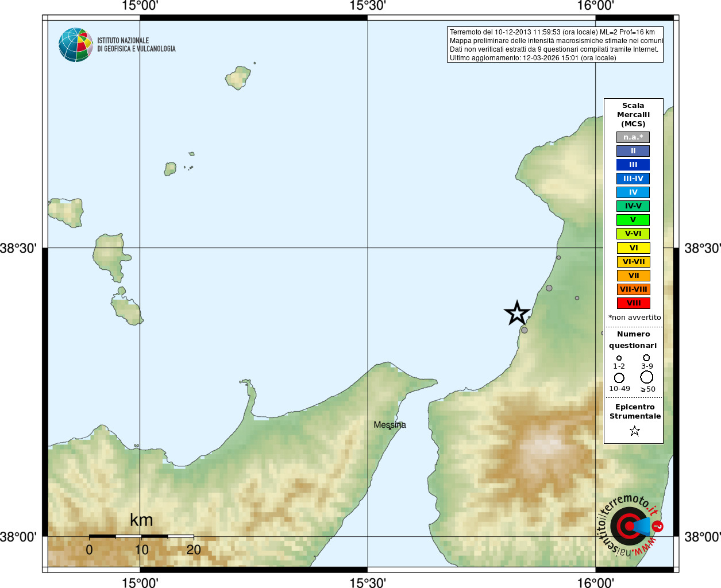Click the 10-49 questionnaires circle symbol

coord(619,378)
